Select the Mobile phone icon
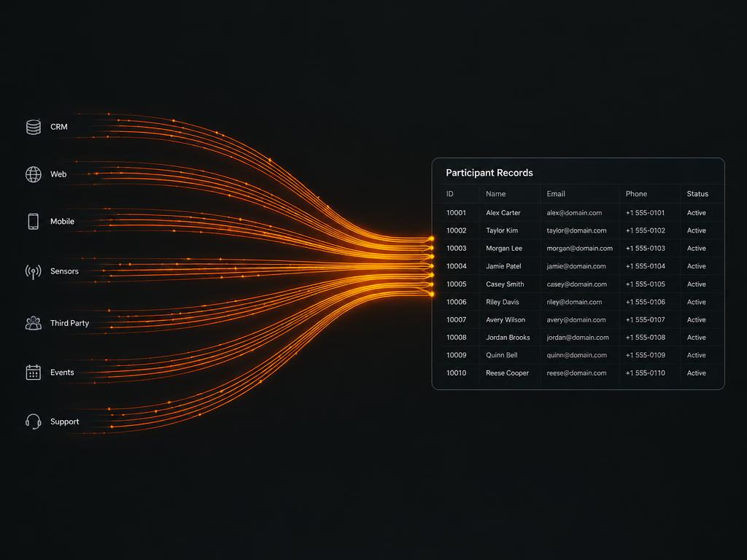This screenshot has width=747, height=560. pos(34,222)
